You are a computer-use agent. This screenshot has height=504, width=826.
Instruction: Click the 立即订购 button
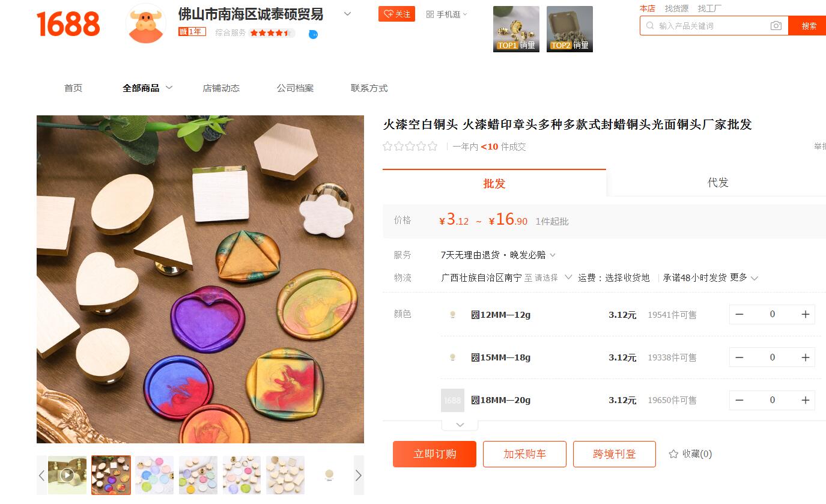434,454
